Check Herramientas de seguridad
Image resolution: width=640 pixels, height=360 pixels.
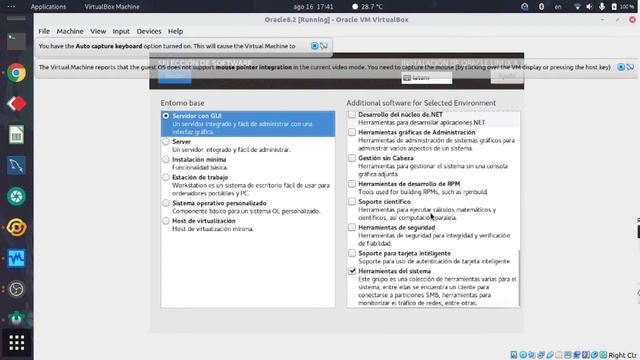tap(352, 227)
